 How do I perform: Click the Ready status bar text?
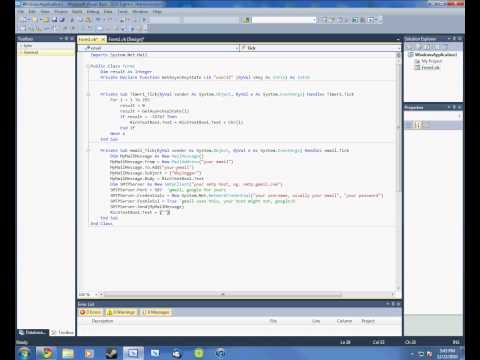tap(22, 342)
